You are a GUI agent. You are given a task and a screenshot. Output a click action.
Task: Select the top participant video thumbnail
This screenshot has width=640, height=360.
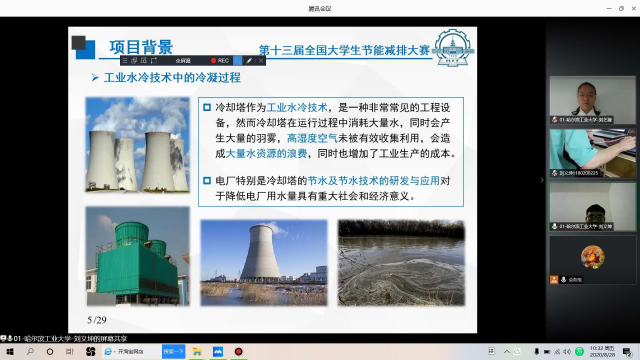click(592, 100)
